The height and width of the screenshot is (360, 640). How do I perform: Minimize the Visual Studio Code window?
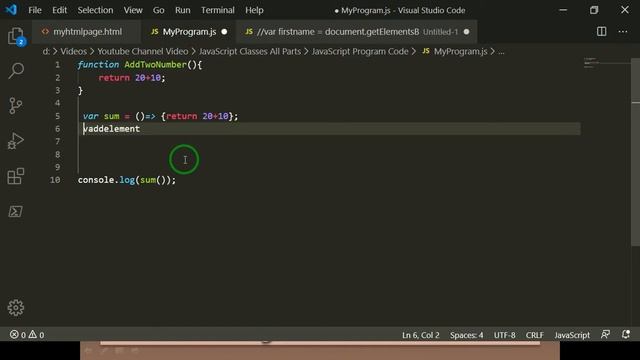(x=563, y=10)
